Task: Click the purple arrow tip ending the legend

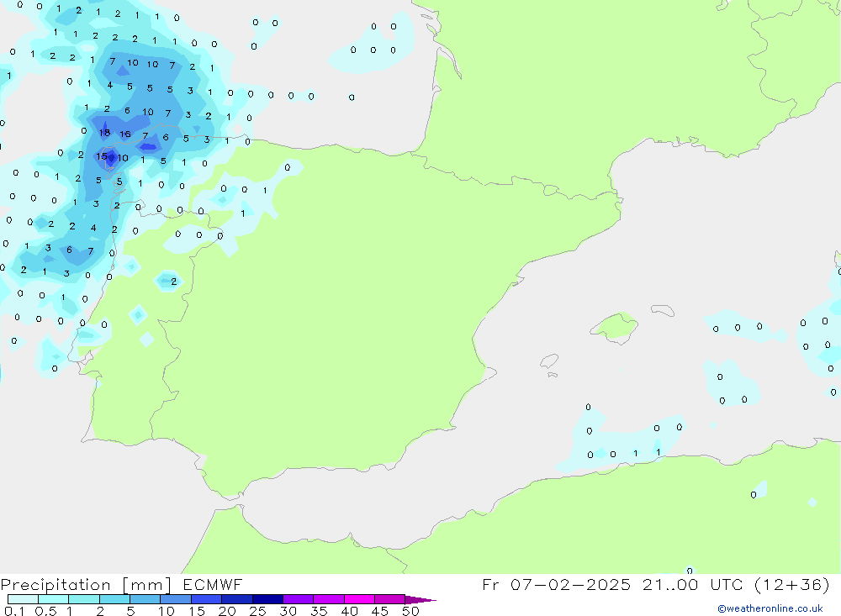Action: [x=420, y=600]
